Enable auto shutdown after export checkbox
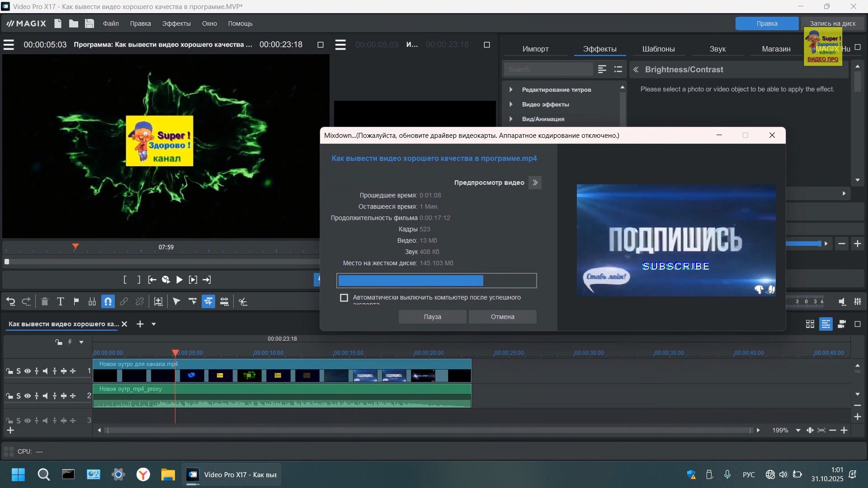Image resolution: width=868 pixels, height=488 pixels. pyautogui.click(x=344, y=298)
